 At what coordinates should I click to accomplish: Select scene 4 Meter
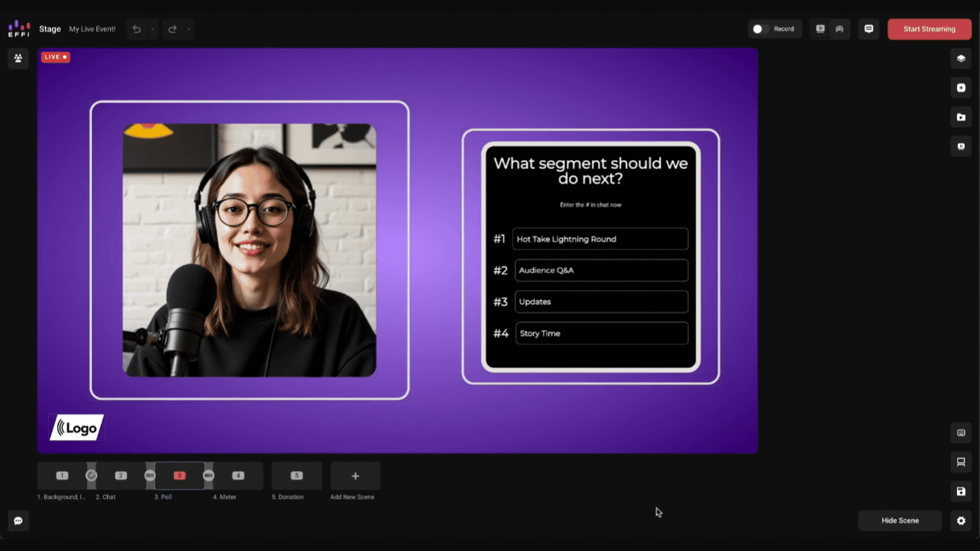[x=238, y=475]
